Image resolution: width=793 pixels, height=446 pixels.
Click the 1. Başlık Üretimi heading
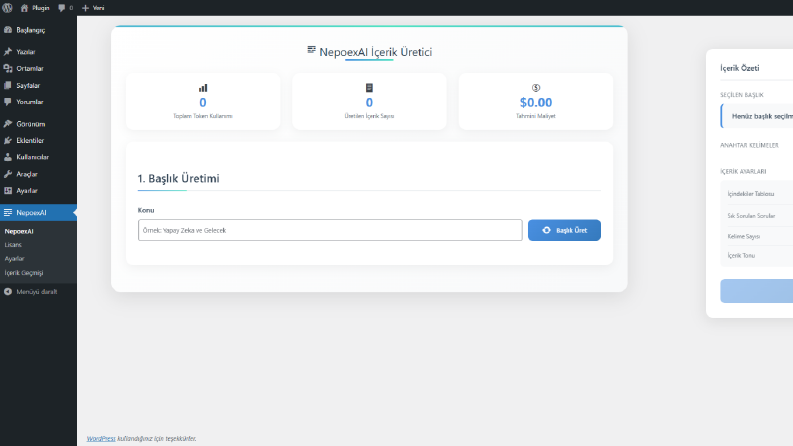pyautogui.click(x=178, y=179)
